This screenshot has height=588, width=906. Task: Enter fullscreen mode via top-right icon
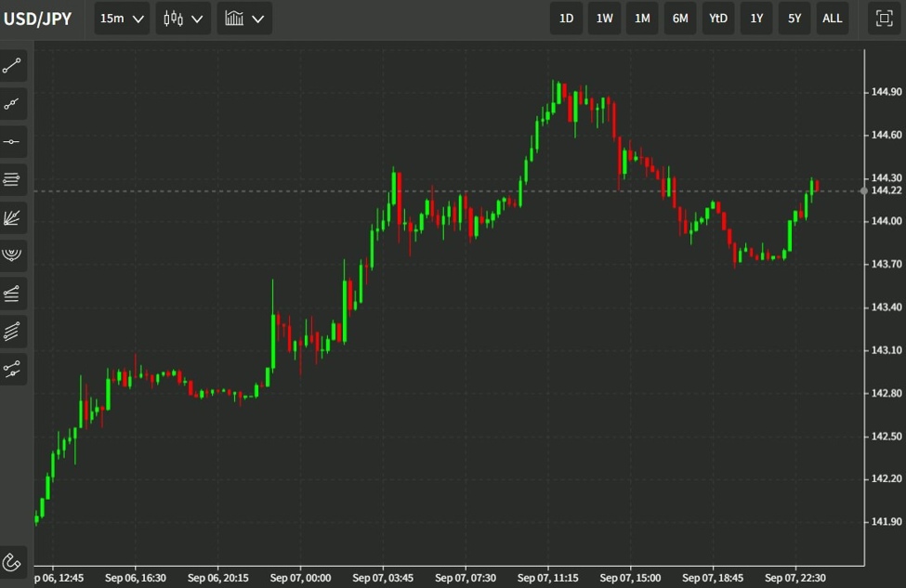pos(883,18)
